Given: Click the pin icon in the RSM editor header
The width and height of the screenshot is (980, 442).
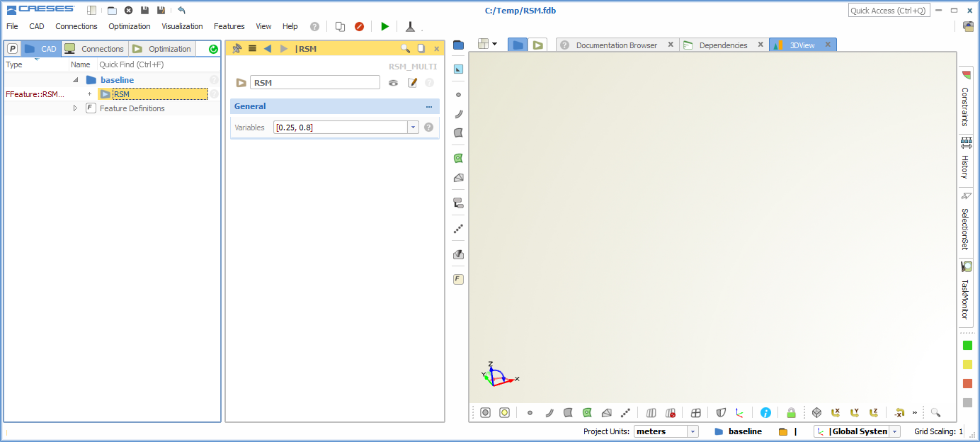Looking at the screenshot, I should 237,48.
